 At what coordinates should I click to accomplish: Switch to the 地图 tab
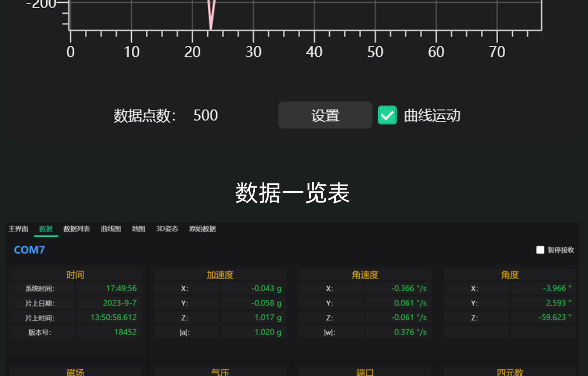point(138,229)
